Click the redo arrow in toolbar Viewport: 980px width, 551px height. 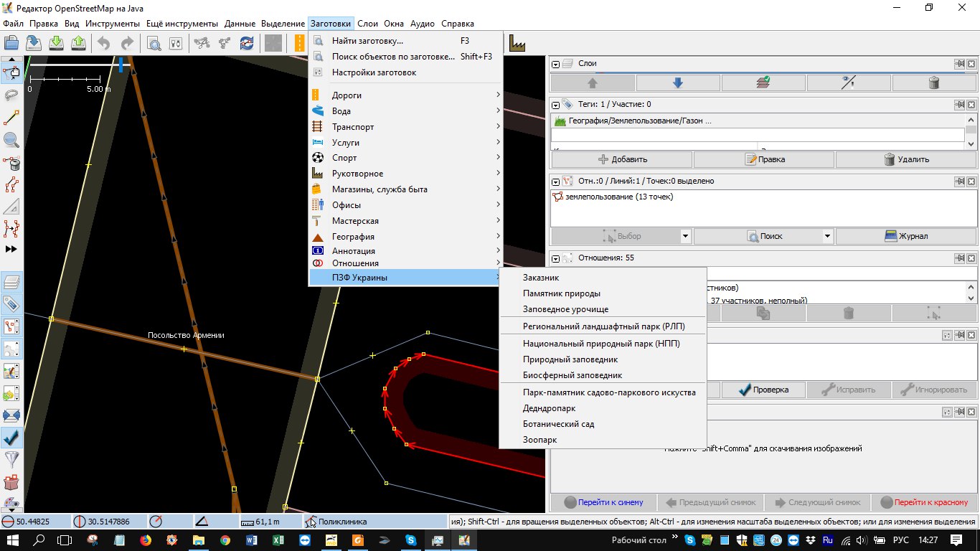point(127,43)
